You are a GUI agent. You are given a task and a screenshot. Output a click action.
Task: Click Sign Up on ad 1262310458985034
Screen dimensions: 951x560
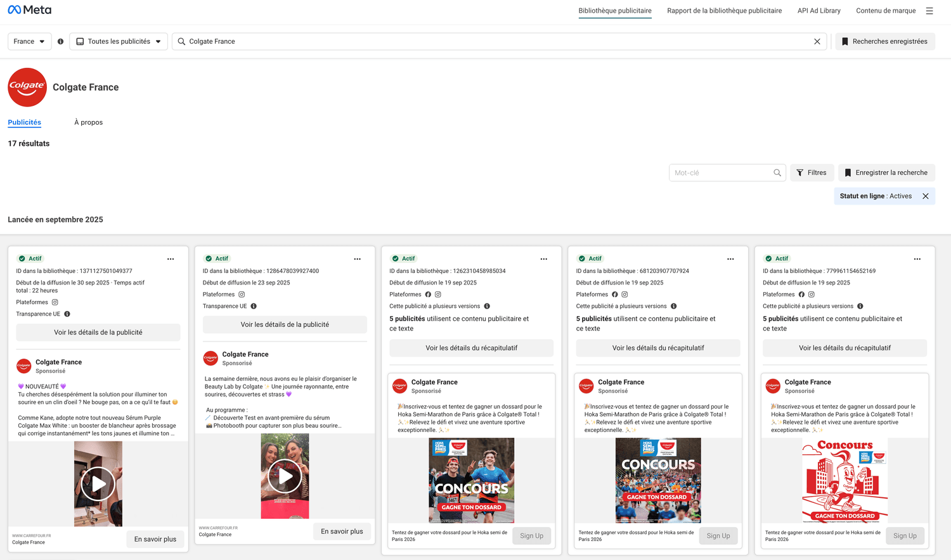click(x=531, y=536)
